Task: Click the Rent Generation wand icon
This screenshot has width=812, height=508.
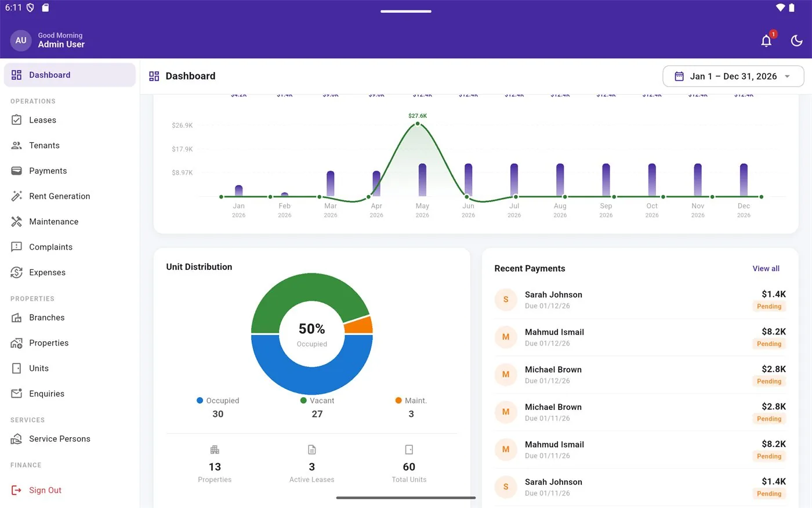Action: (17, 196)
